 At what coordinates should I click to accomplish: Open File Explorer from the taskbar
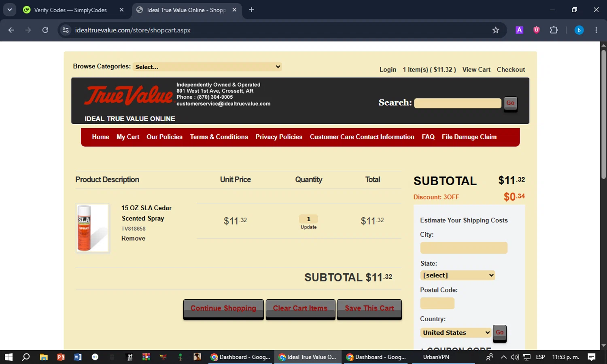click(x=44, y=357)
